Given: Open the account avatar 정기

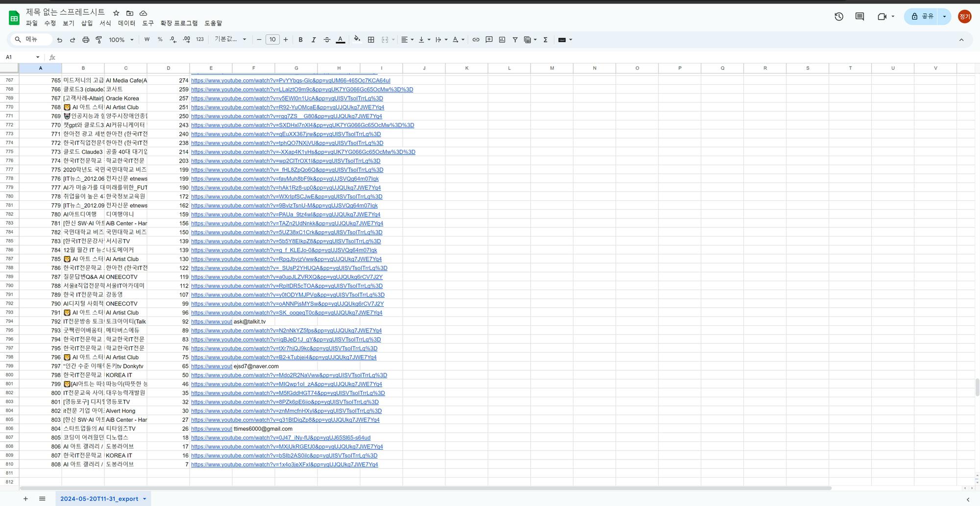Looking at the screenshot, I should [965, 17].
